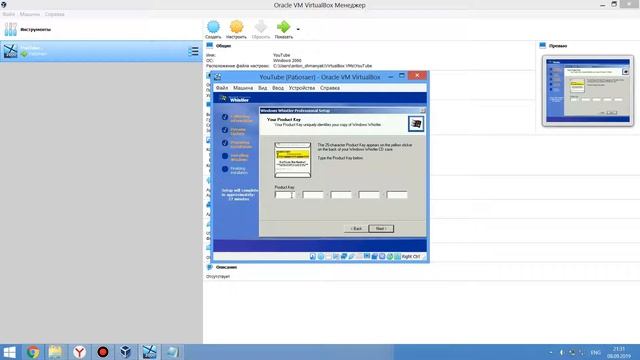Open the Windows Start button
The width and height of the screenshot is (640, 360).
[9, 352]
